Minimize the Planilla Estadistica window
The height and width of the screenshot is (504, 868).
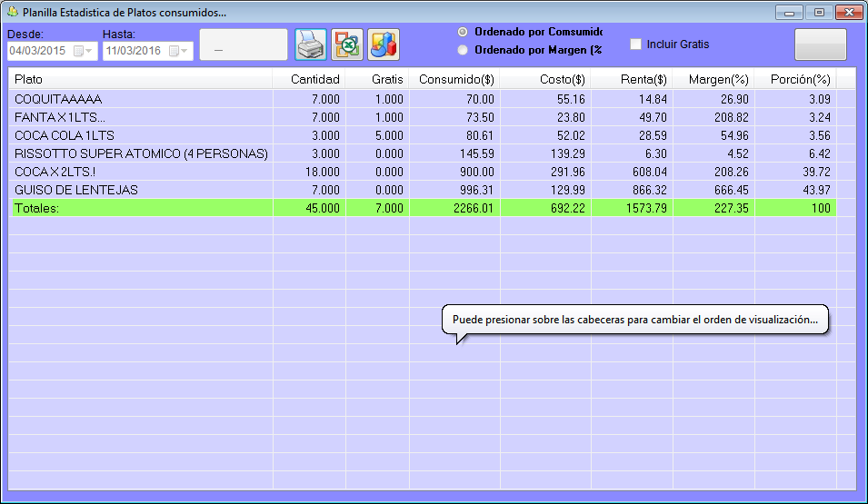[790, 12]
